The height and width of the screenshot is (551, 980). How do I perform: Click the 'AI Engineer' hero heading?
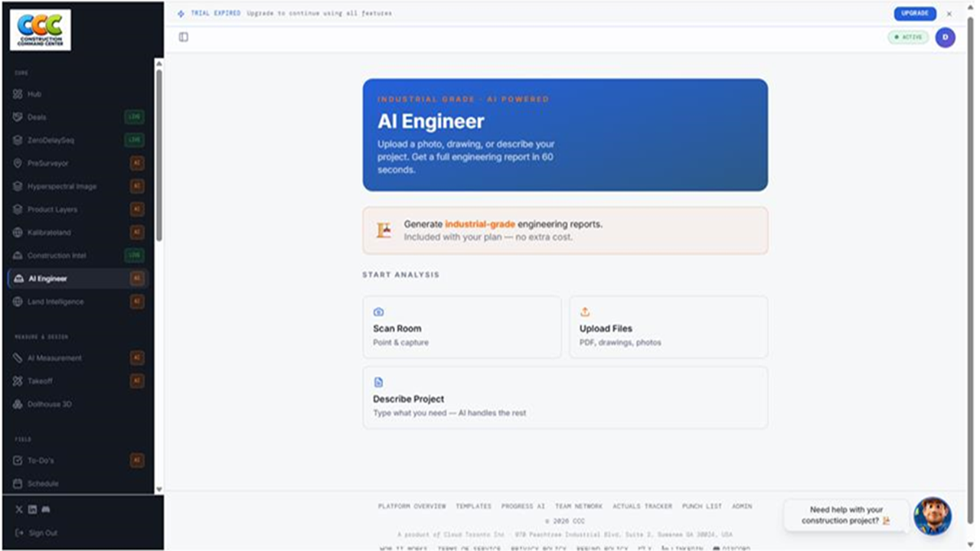[431, 121]
